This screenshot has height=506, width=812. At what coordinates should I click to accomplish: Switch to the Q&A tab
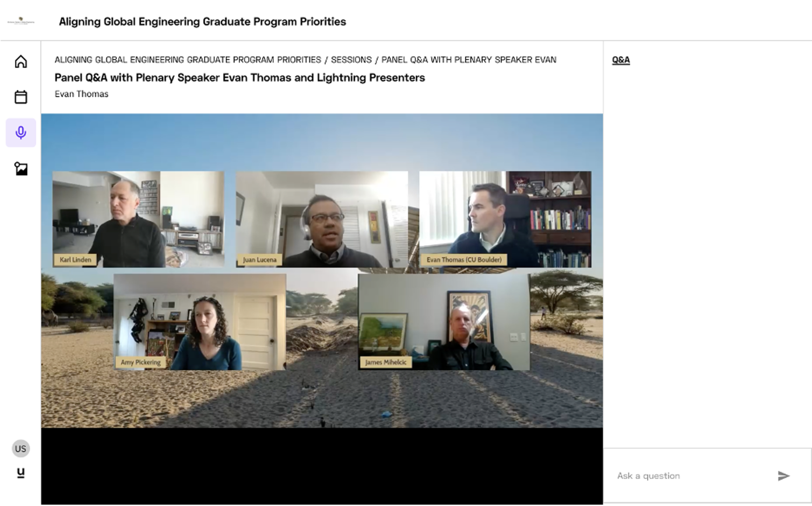click(621, 60)
